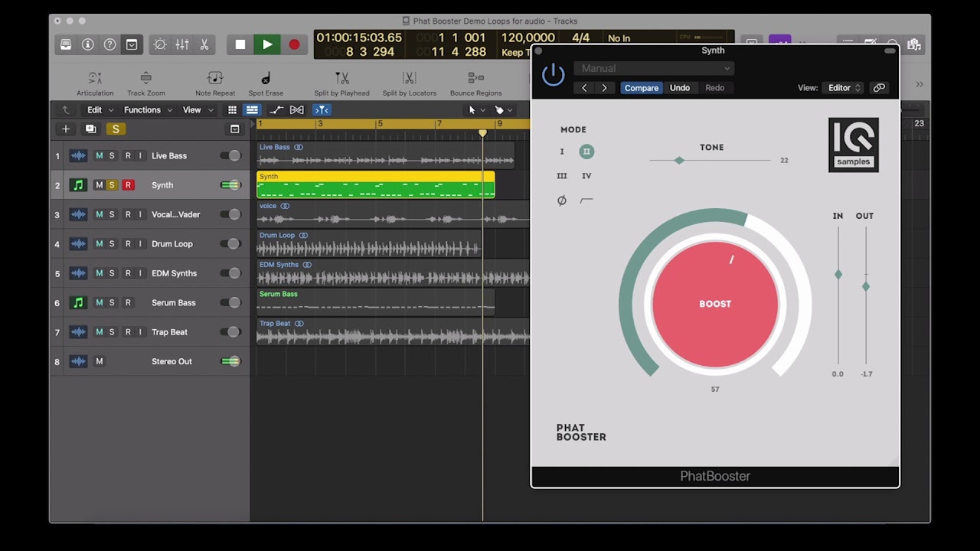Mute the Stereo Out track
980x551 pixels.
coord(99,361)
